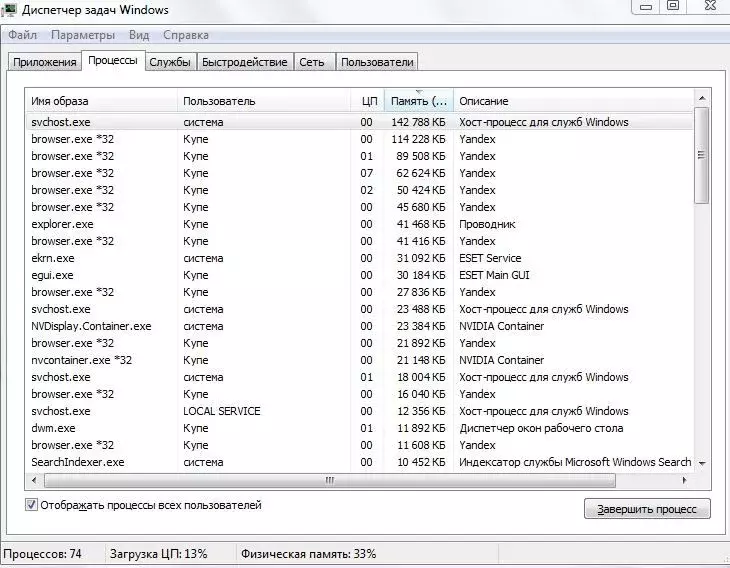Image resolution: width=730 pixels, height=568 pixels.
Task: Click Диспетчер окон рабочего стола description
Action: pos(541,428)
